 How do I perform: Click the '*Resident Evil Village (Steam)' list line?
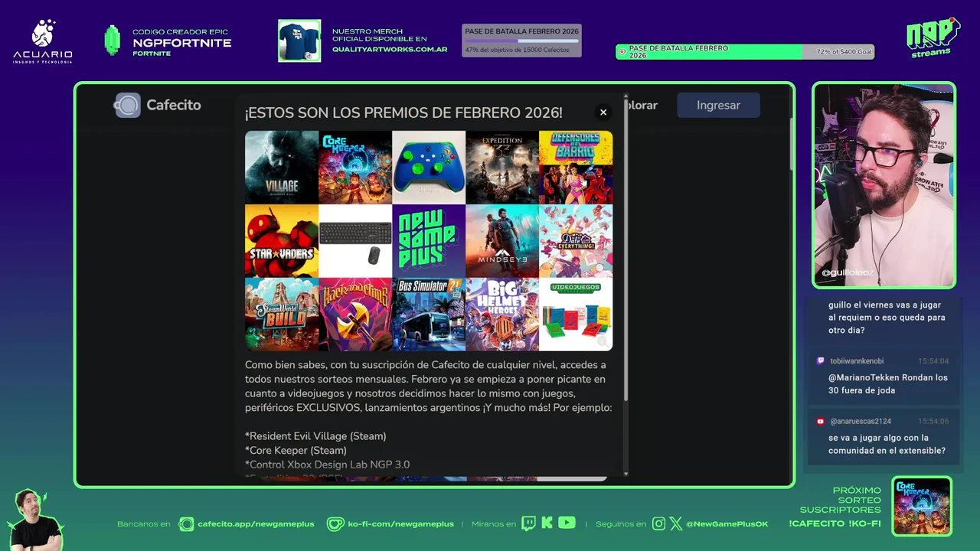point(315,436)
